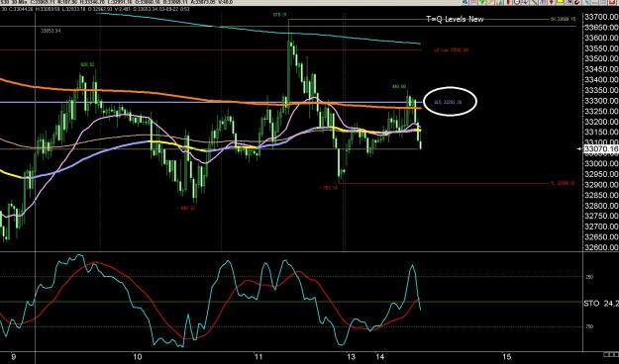Viewport: 619px width, 364px height.
Task: Click the date label 15 on time axis
Action: [507, 357]
